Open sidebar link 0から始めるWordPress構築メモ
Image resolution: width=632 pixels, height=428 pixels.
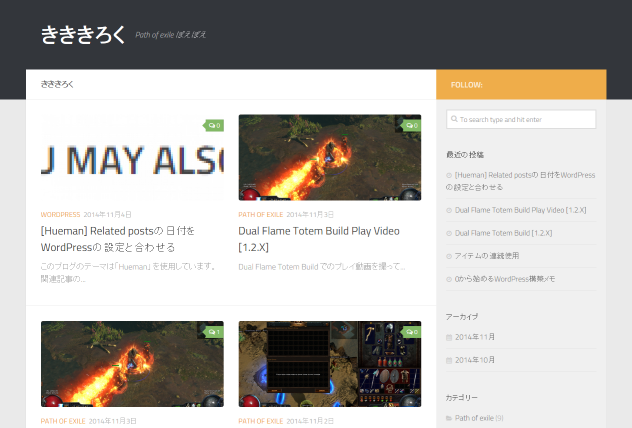(505, 279)
